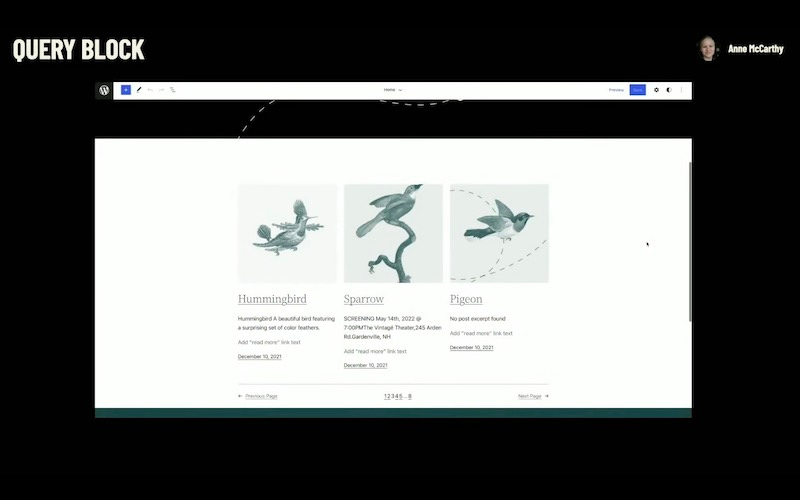Click the Redo arrow icon
800x500 pixels.
[x=162, y=90]
